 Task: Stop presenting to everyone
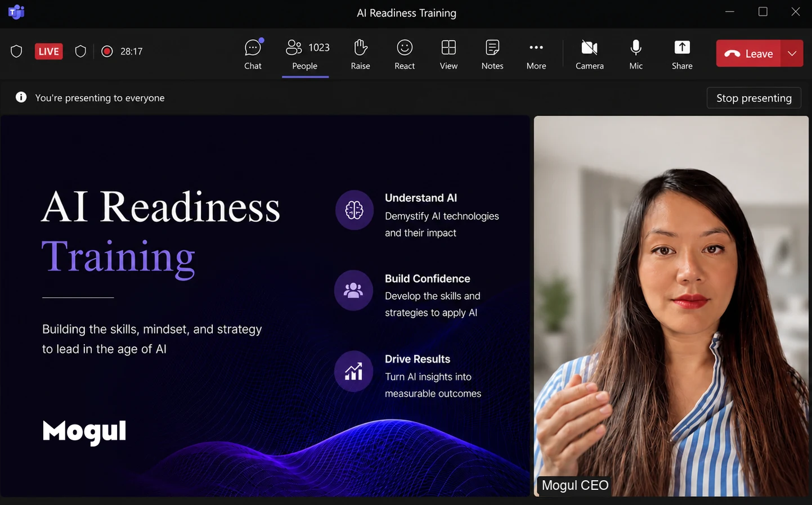754,98
